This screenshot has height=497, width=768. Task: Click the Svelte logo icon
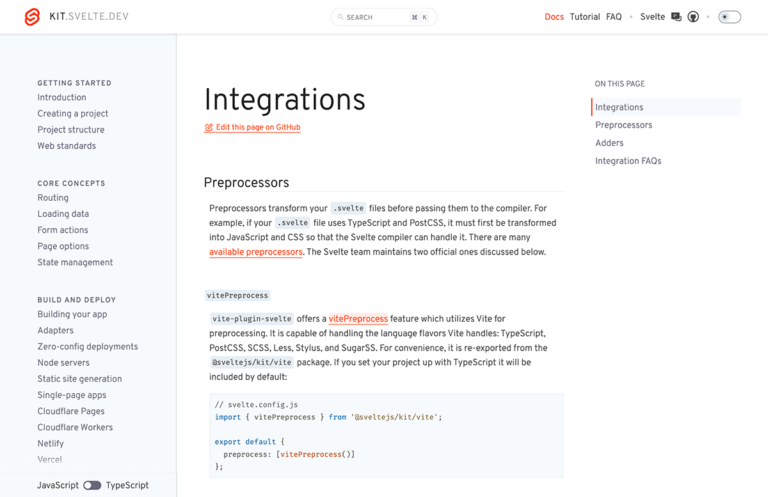tap(32, 17)
